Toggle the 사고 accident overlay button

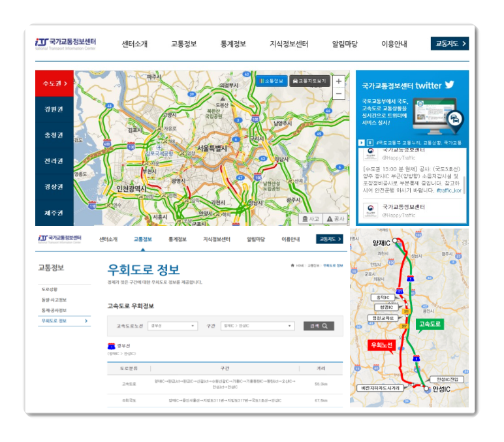(311, 219)
